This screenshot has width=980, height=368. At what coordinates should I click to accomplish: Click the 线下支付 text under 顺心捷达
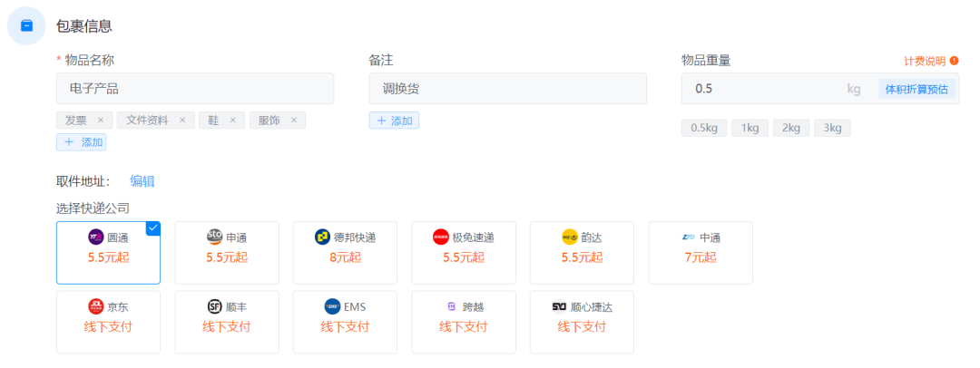coord(582,327)
